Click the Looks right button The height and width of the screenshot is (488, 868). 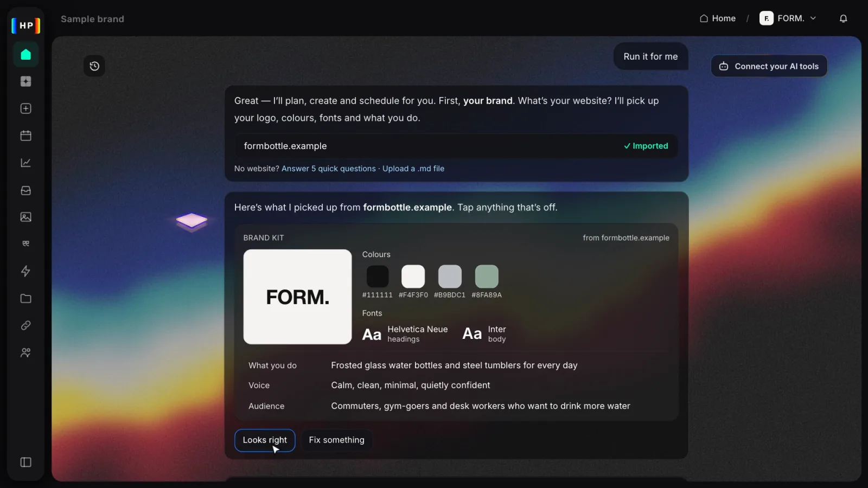coord(265,440)
